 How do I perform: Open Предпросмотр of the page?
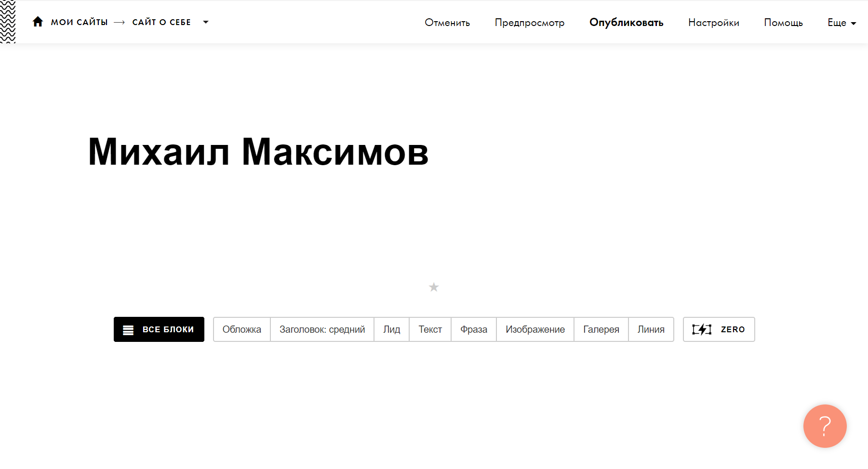point(529,23)
